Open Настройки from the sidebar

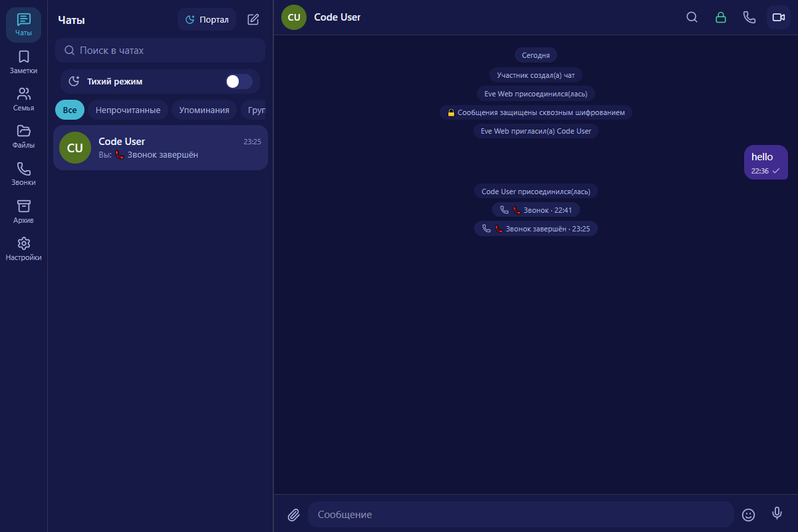pos(23,249)
